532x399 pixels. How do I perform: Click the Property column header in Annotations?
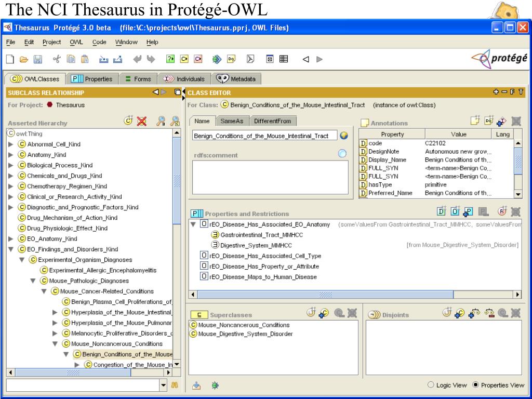(x=392, y=135)
